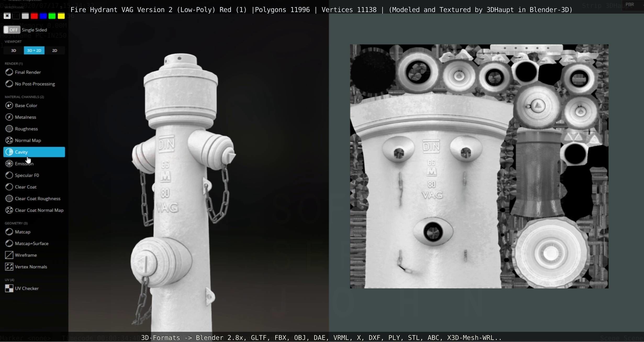The width and height of the screenshot is (644, 342).
Task: Click the 2D cavity texture map preview
Action: click(479, 166)
